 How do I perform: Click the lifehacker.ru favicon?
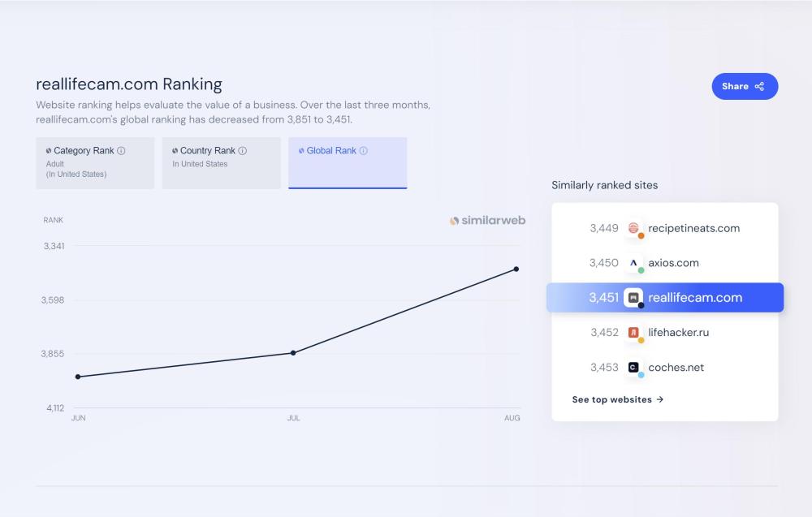tap(634, 333)
